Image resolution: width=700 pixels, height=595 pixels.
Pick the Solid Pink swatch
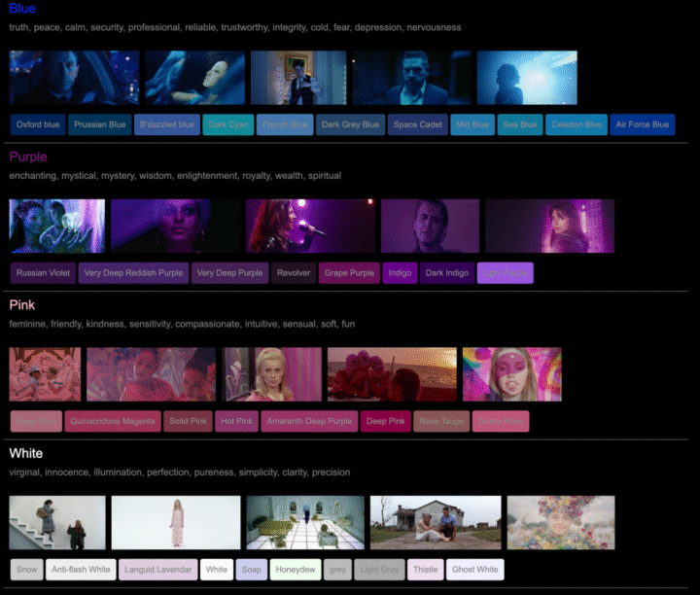pos(188,421)
